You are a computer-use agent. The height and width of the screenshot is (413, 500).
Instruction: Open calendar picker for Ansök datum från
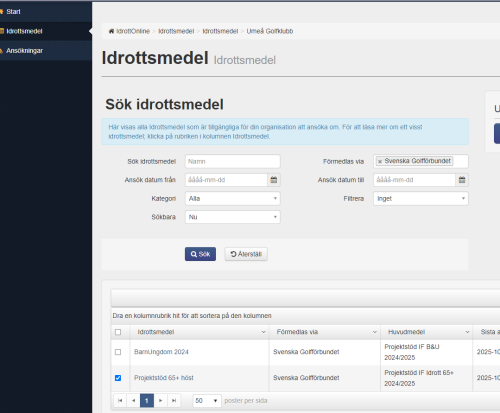click(274, 180)
